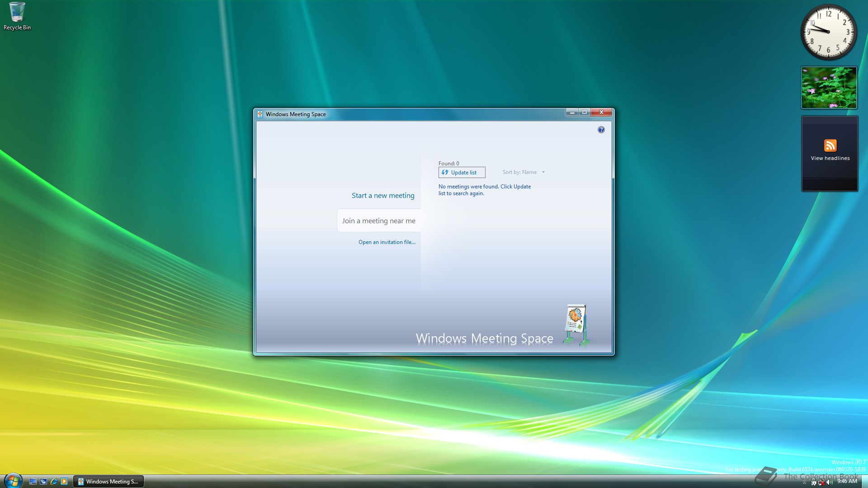Show hidden tray icons chevron
The width and height of the screenshot is (868, 488).
point(804,483)
